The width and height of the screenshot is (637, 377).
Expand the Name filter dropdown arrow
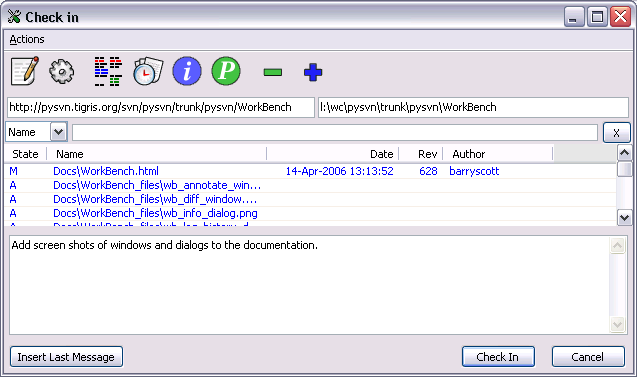click(x=58, y=132)
